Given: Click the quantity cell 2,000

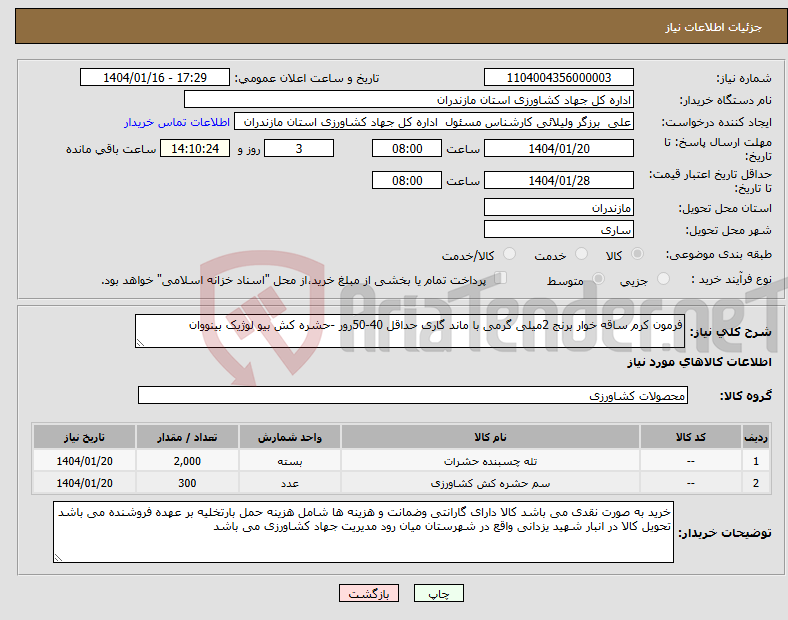Looking at the screenshot, I should click(x=187, y=461).
